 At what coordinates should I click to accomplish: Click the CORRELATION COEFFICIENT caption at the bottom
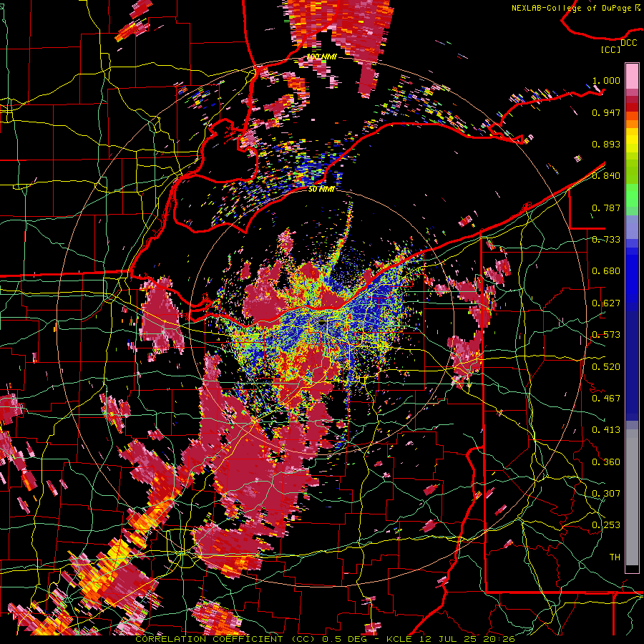point(325,639)
